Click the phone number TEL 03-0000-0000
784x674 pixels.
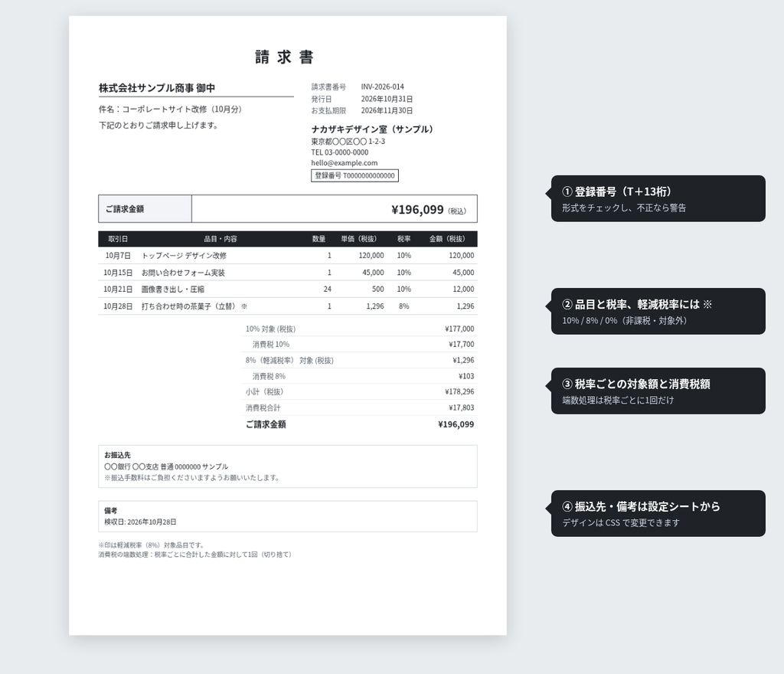[x=339, y=152]
